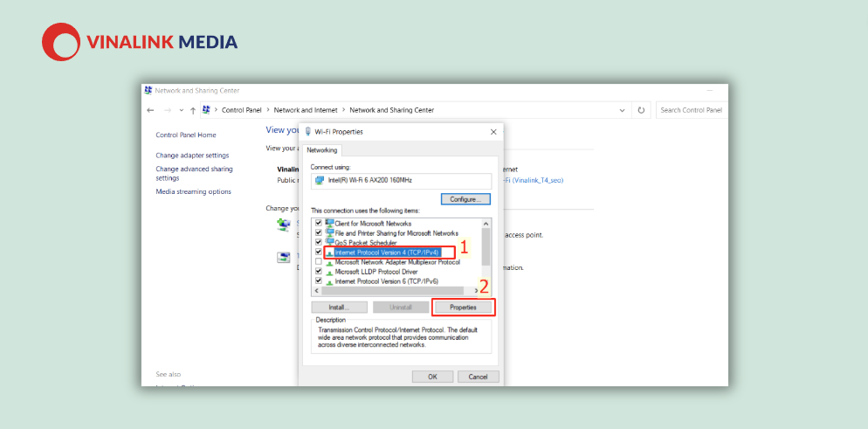
Task: Click the Install... button
Action: click(x=339, y=308)
